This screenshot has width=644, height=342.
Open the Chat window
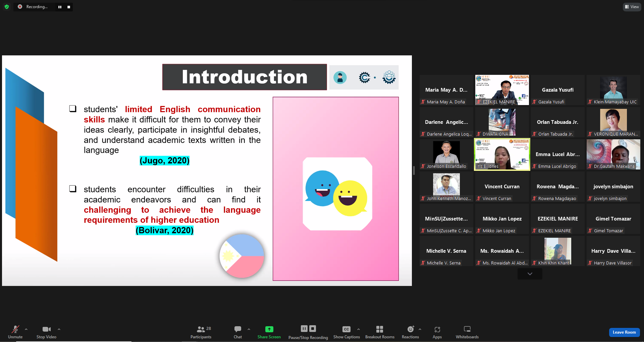[237, 332]
